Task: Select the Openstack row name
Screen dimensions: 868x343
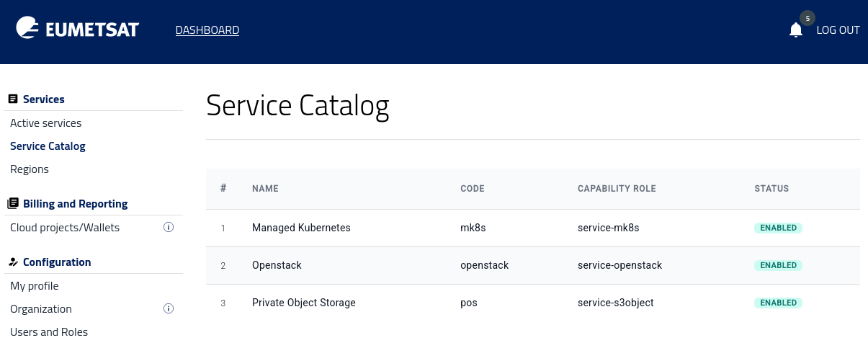Action: pos(277,265)
